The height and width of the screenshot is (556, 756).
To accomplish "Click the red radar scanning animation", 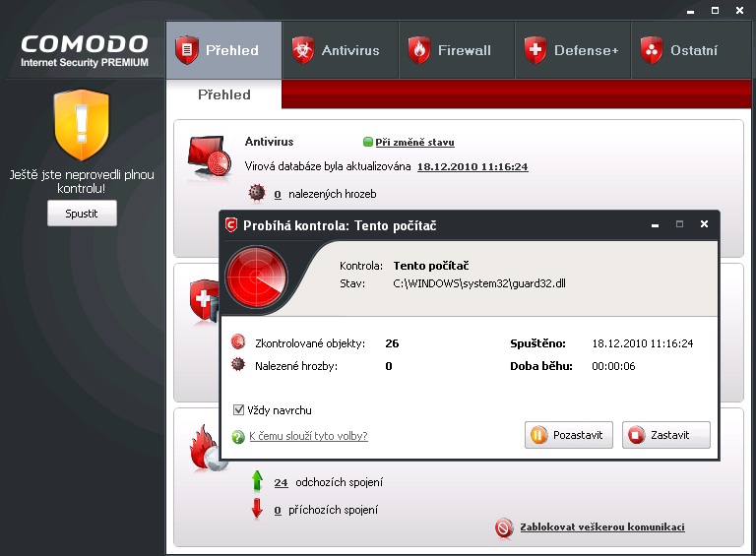I will pos(257,277).
